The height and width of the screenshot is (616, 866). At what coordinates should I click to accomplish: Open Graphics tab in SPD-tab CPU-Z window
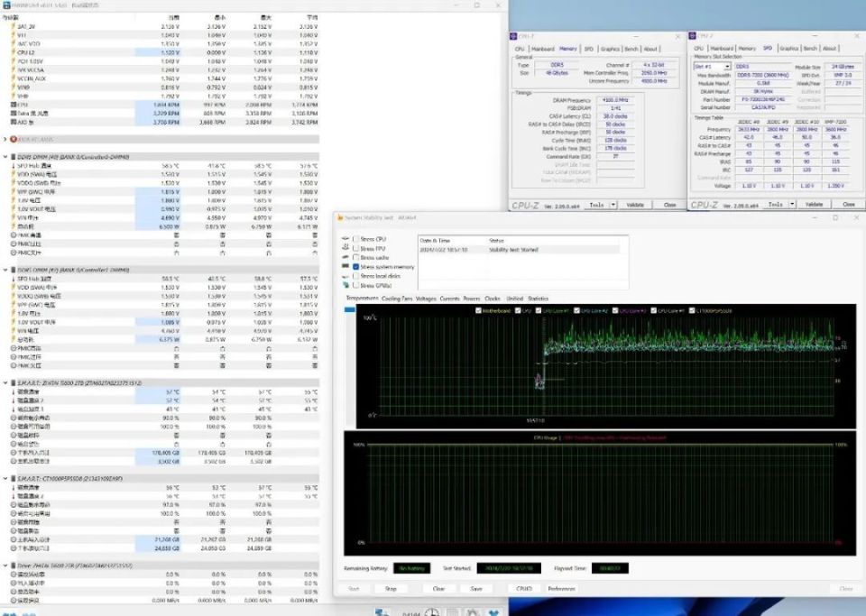(x=788, y=49)
